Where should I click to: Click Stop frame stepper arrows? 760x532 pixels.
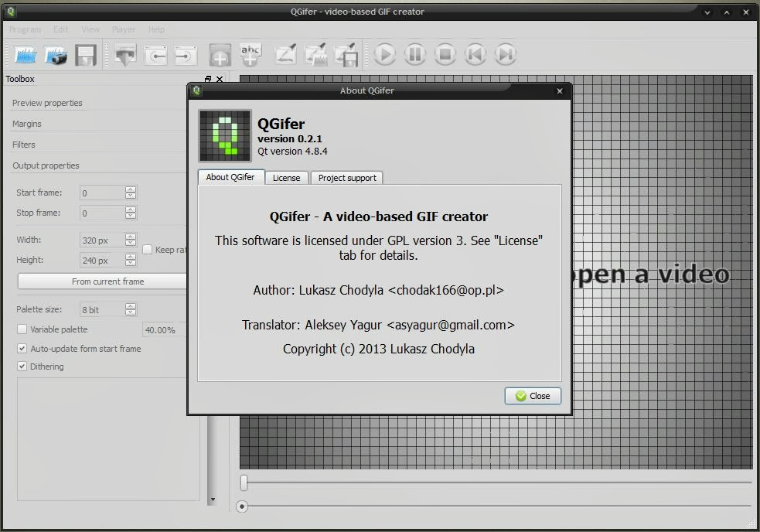pyautogui.click(x=131, y=213)
